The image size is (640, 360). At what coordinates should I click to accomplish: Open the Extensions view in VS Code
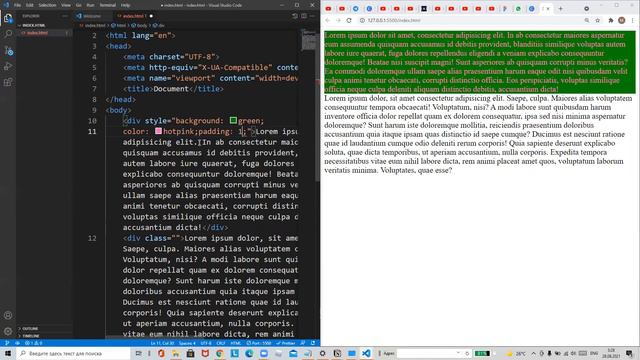[x=8, y=82]
